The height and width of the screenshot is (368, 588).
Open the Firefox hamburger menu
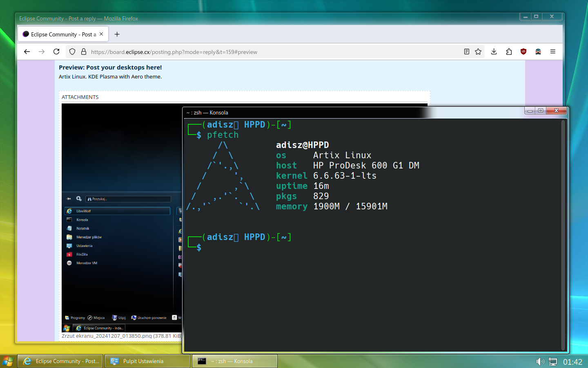click(553, 52)
